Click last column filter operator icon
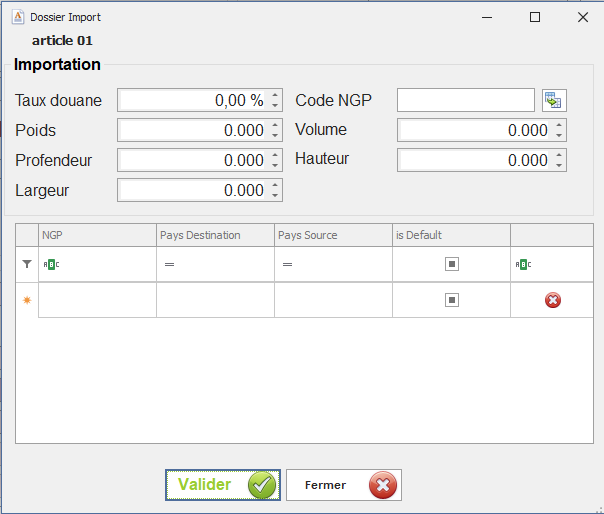This screenshot has height=514, width=604. [523, 265]
